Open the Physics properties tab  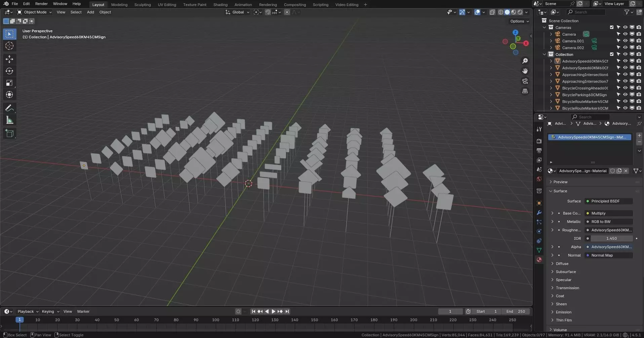[x=539, y=231]
